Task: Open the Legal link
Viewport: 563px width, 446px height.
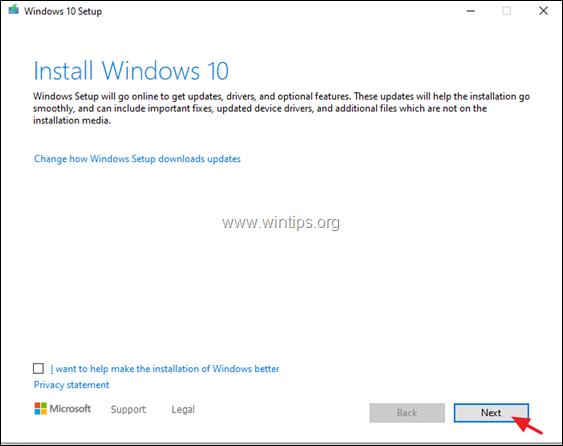Action: 183,409
